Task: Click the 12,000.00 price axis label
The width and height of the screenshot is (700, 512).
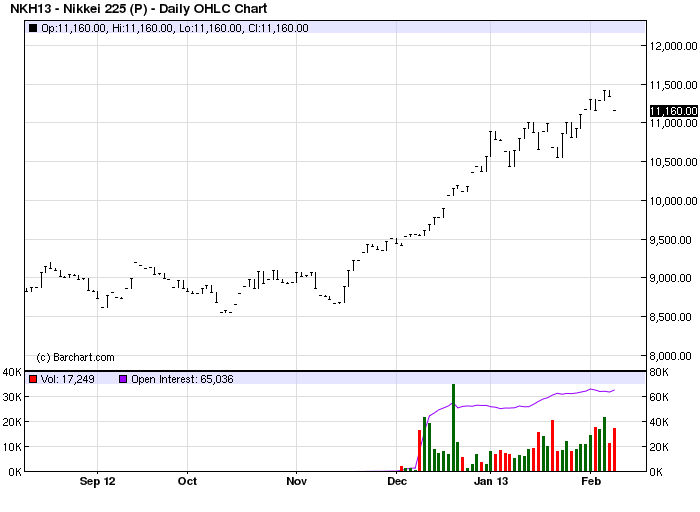Action: 674,46
